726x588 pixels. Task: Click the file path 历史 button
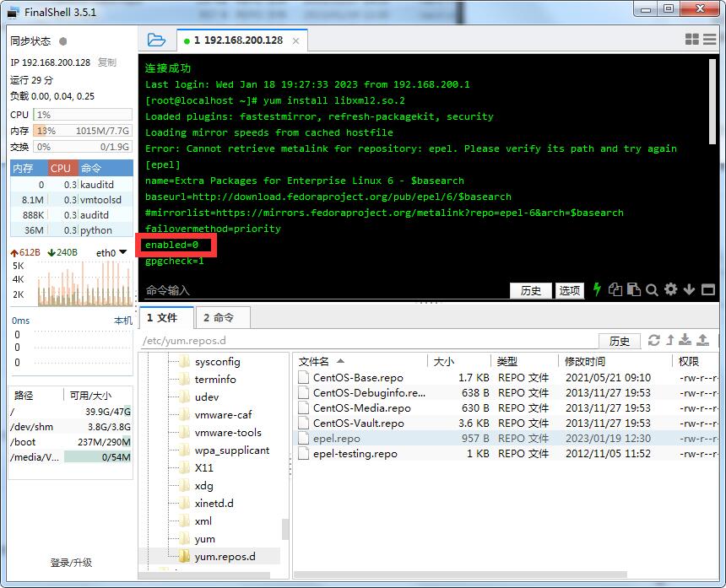tap(620, 341)
